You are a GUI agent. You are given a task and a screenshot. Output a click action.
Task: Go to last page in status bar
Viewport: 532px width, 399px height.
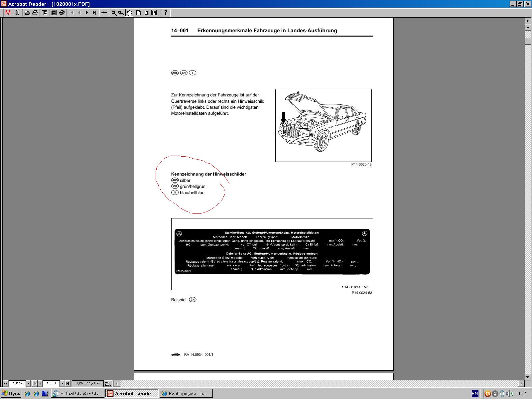(67, 383)
